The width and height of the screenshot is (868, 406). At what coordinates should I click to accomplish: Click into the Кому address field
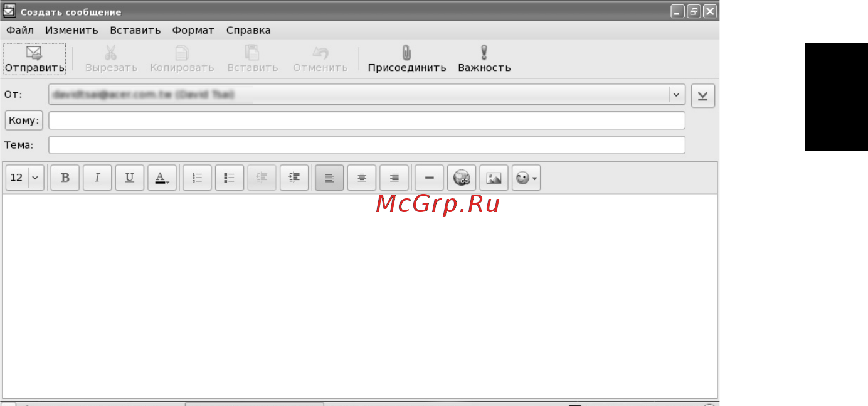[x=367, y=120]
